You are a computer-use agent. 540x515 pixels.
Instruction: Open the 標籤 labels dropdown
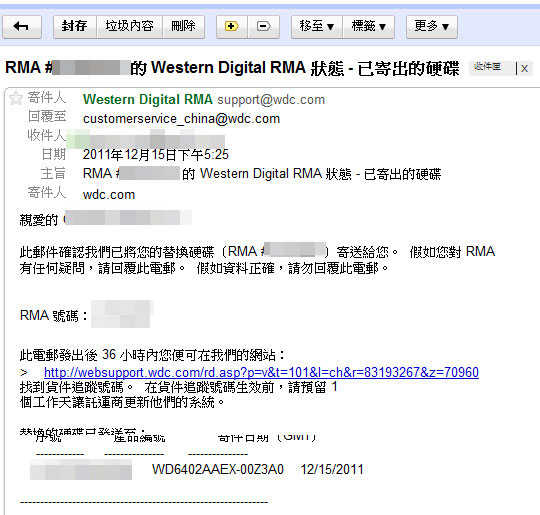coord(368,27)
